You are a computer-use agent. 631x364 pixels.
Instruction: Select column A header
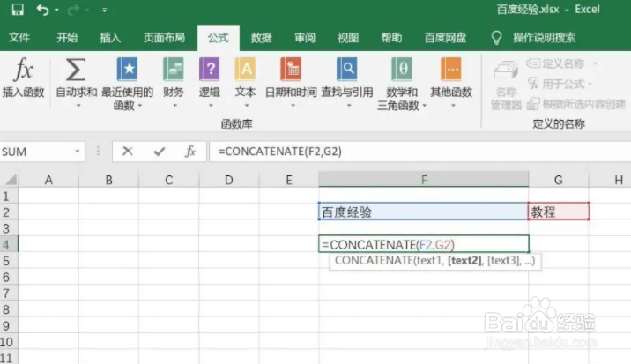tap(48, 180)
